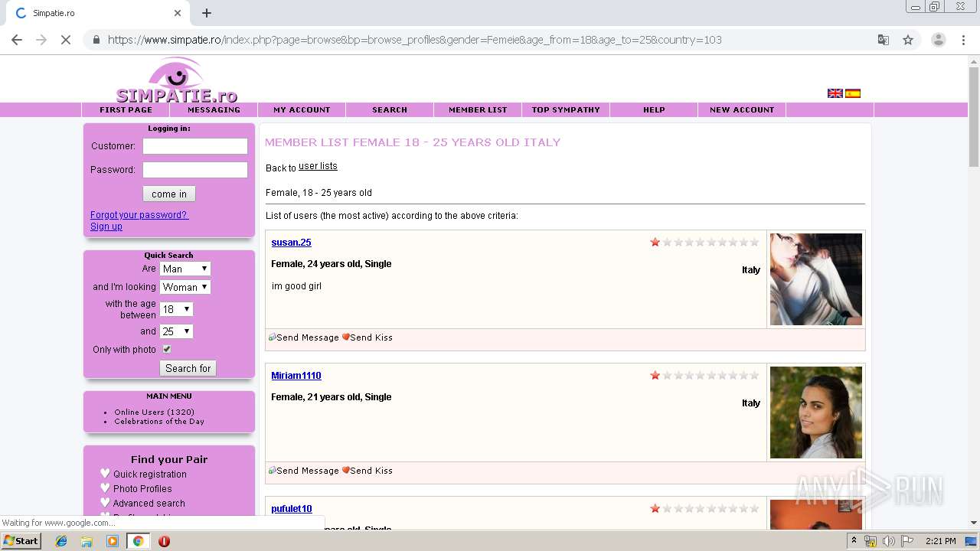Show hidden system tray icons

pos(854,541)
